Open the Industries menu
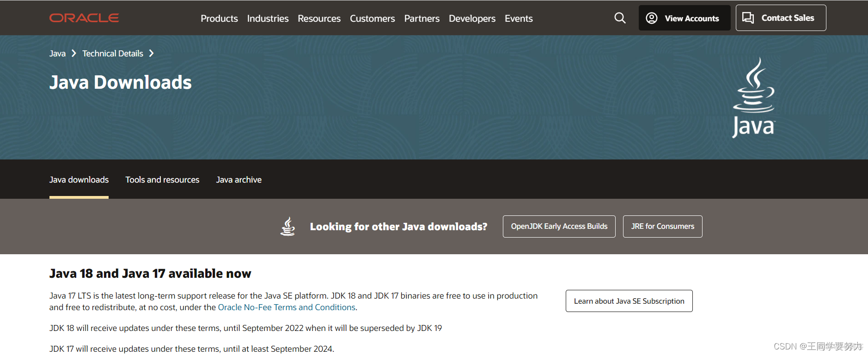 [268, 18]
